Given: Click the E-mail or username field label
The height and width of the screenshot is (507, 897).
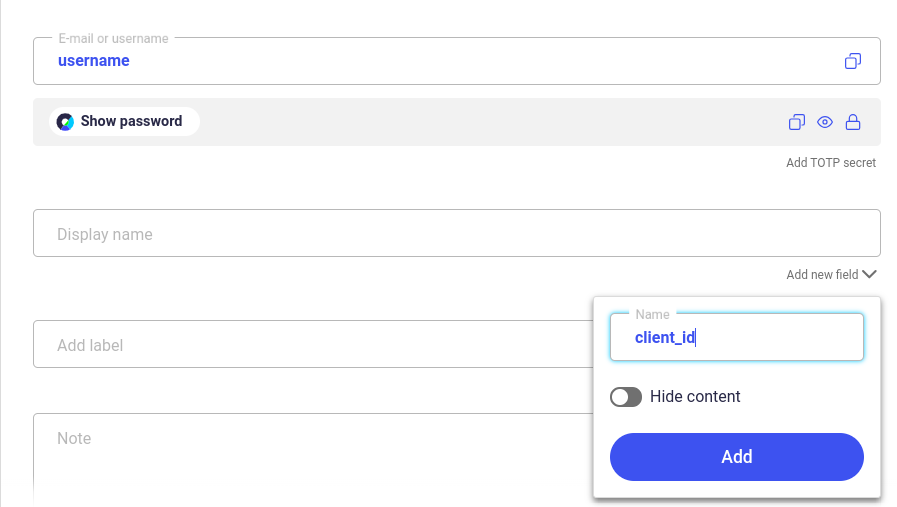Looking at the screenshot, I should (x=113, y=38).
